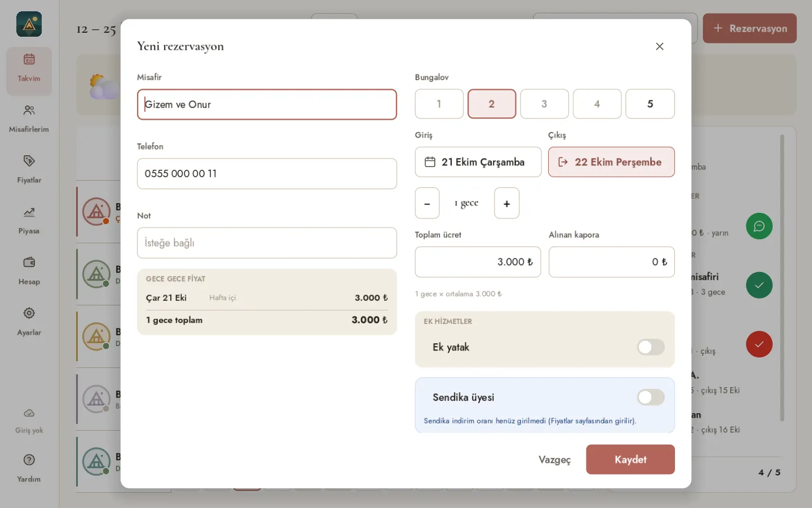
Task: Close the Yeni rezervasyon dialog
Action: click(659, 46)
